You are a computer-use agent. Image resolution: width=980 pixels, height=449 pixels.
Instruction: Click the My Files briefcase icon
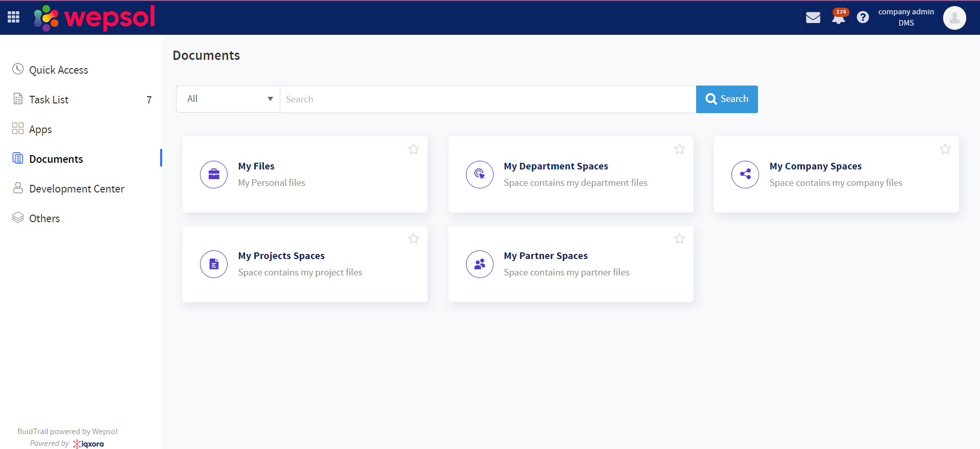pyautogui.click(x=214, y=175)
